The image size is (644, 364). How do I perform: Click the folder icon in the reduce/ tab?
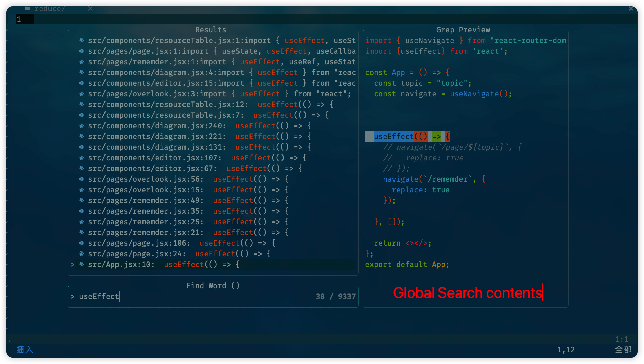coord(28,8)
